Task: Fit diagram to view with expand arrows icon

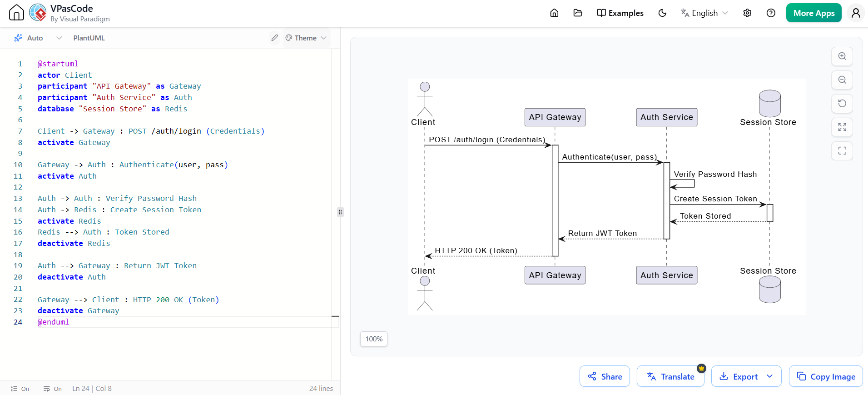Action: click(842, 127)
